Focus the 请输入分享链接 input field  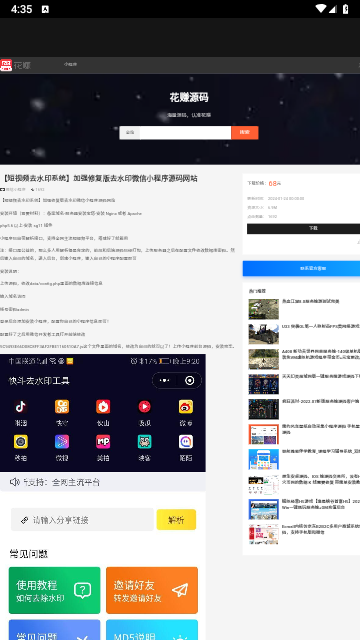(x=82, y=520)
